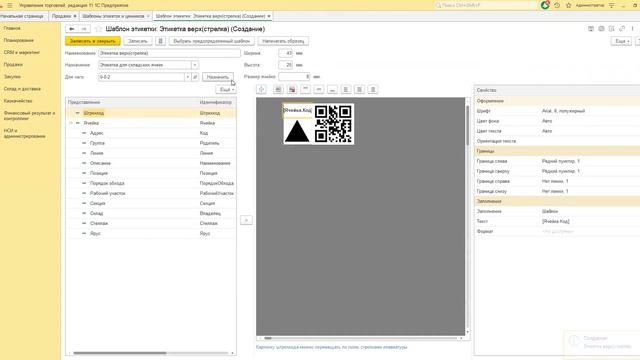Click the Шрифт property value
Image resolution: width=640 pixels, height=360 pixels.
(x=563, y=111)
